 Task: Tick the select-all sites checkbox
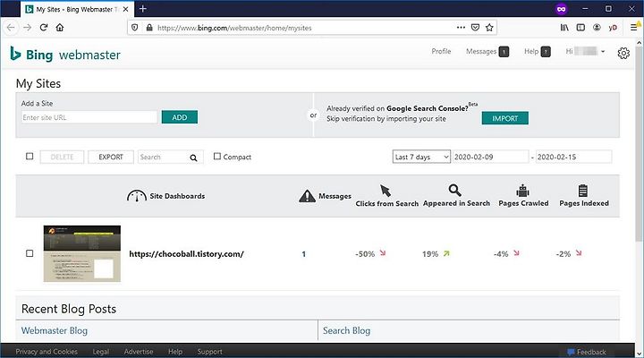30,157
